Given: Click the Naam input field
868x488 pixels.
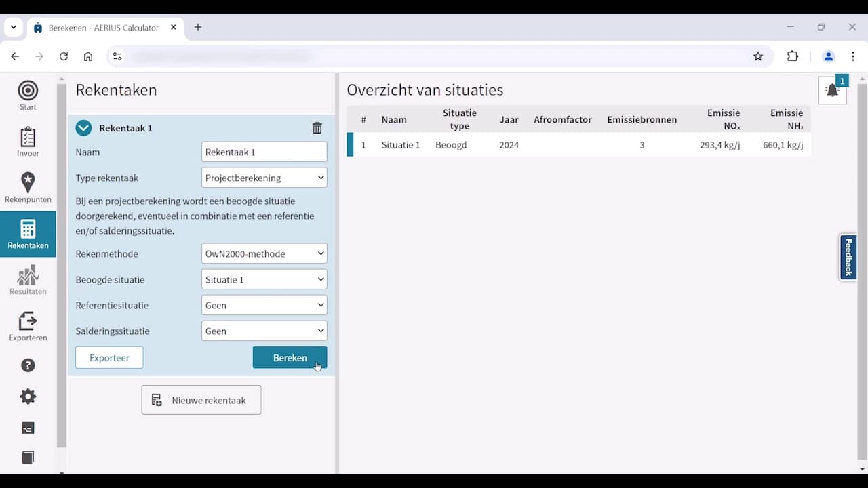Looking at the screenshot, I should tap(264, 152).
